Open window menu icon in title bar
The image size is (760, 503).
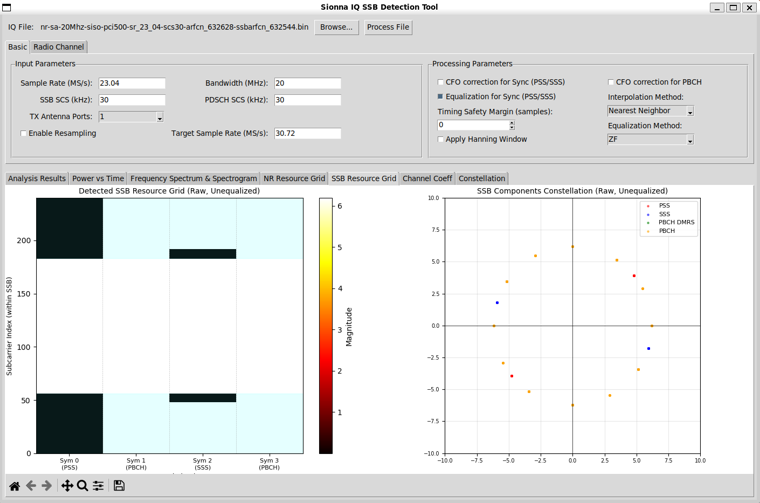(x=7, y=7)
